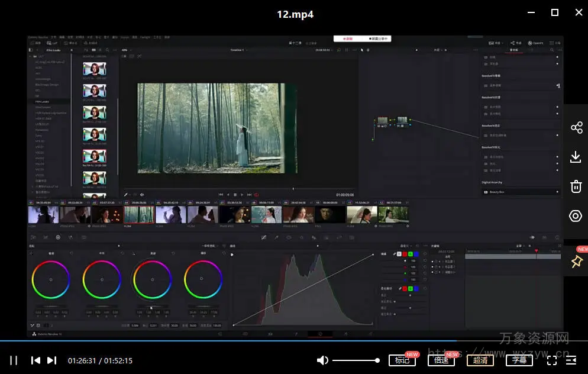Open the 字幕 subtitles button

[519, 360]
